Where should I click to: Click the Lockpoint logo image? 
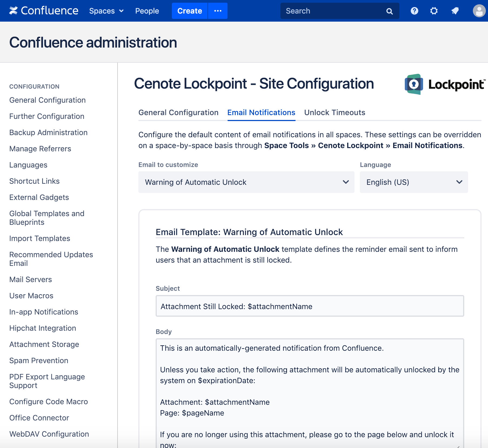[x=445, y=84]
